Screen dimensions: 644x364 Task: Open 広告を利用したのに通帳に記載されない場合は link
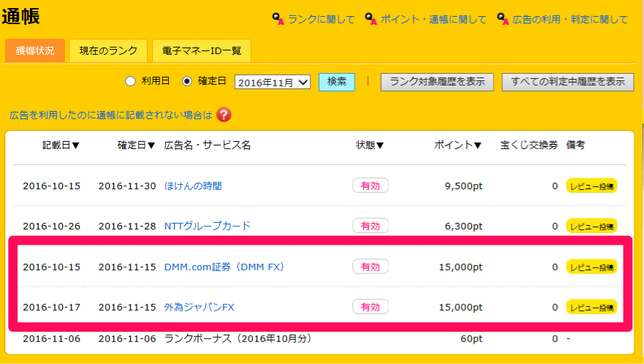click(110, 115)
